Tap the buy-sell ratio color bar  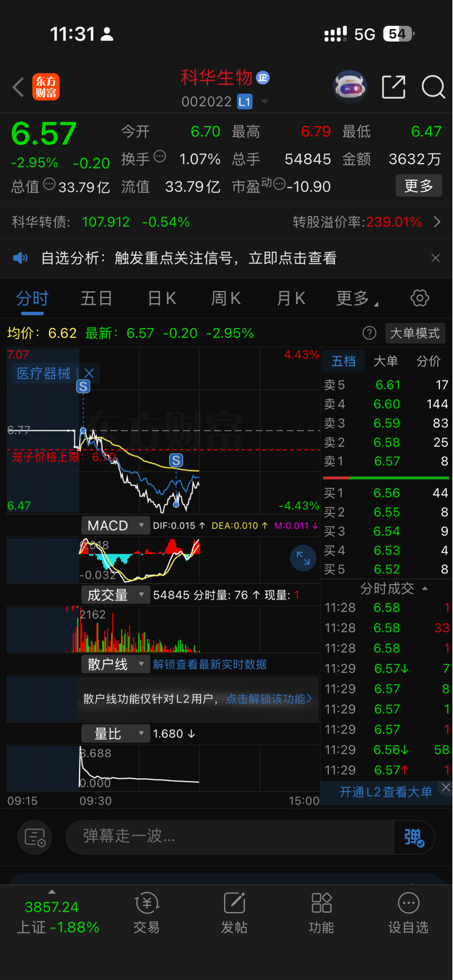pos(386,477)
